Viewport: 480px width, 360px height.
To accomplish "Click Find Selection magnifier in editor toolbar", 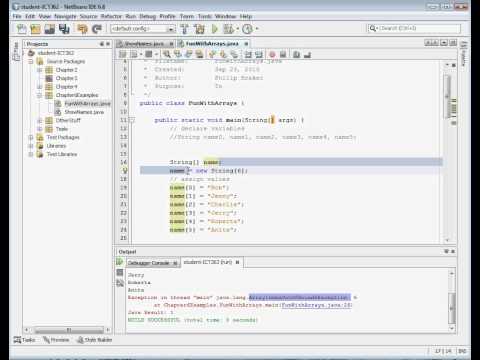I will point(167,54).
